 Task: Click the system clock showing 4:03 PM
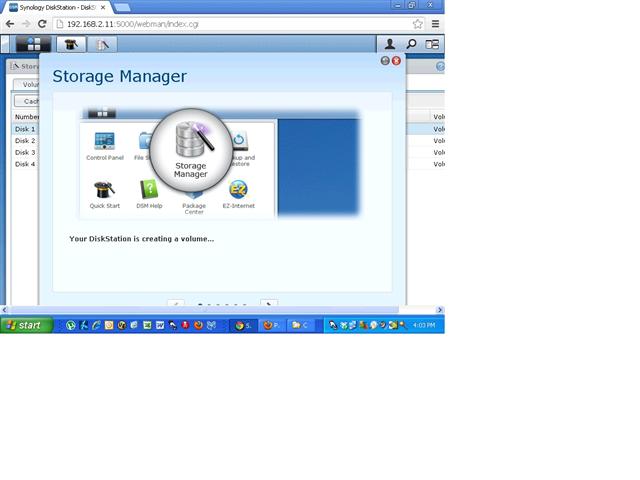point(424,325)
